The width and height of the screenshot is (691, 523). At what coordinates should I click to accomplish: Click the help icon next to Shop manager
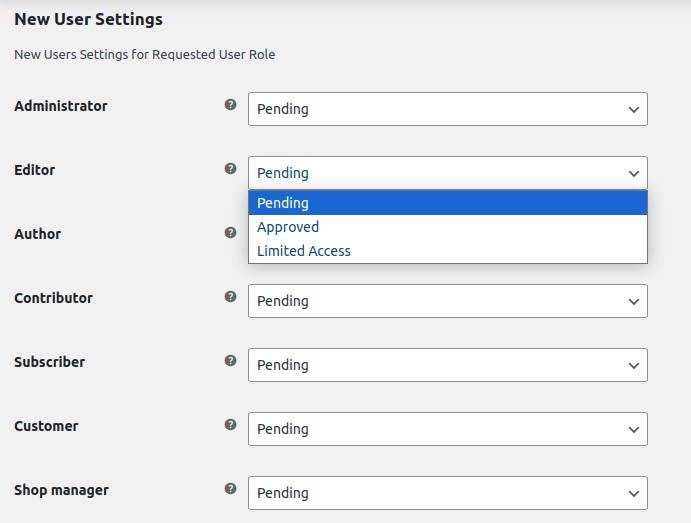231,489
